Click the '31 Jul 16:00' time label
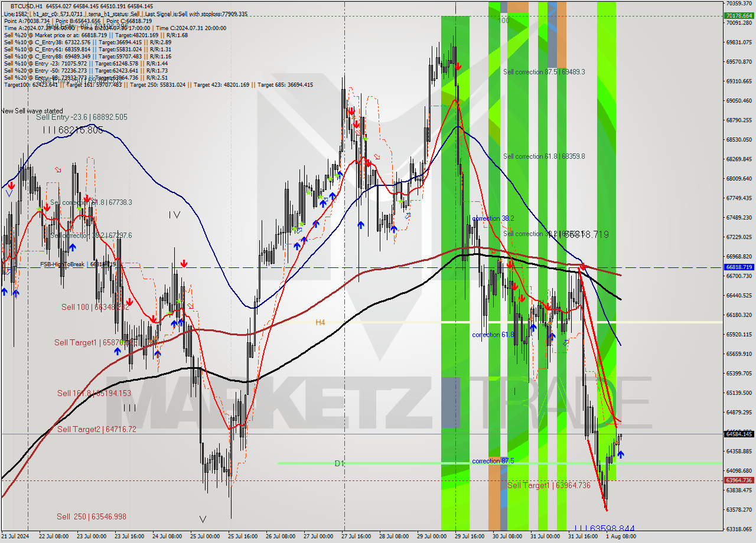The width and height of the screenshot is (756, 543). 582,537
